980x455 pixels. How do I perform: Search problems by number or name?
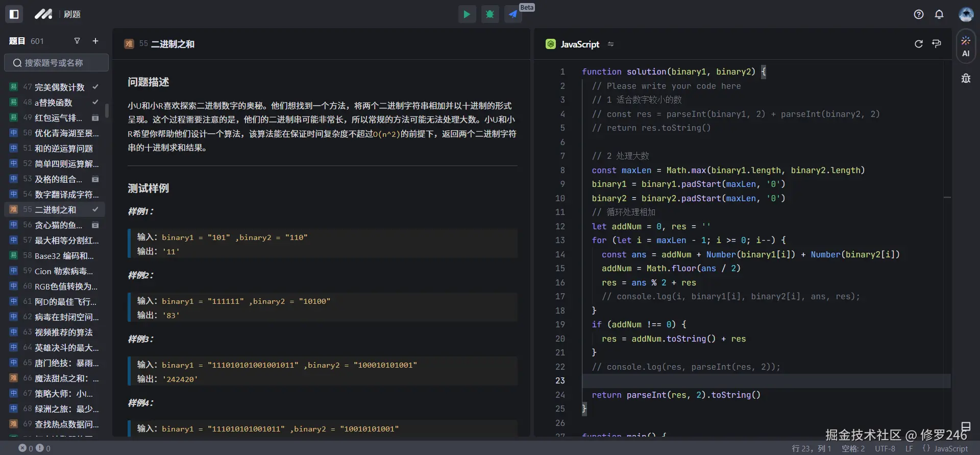[x=56, y=63]
